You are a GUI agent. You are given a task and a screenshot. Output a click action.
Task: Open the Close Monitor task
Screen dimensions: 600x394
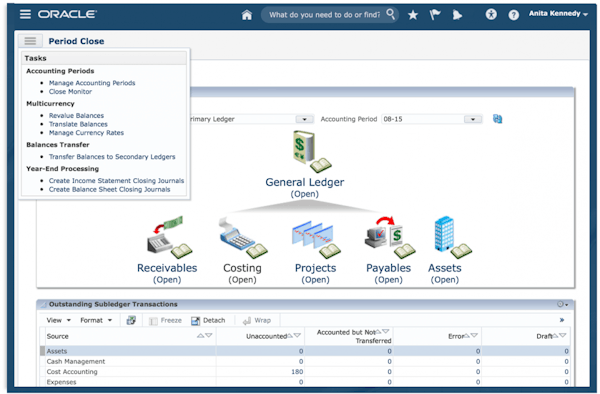70,92
